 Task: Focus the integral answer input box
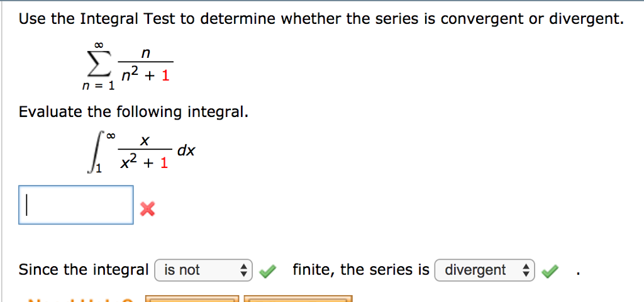click(76, 205)
